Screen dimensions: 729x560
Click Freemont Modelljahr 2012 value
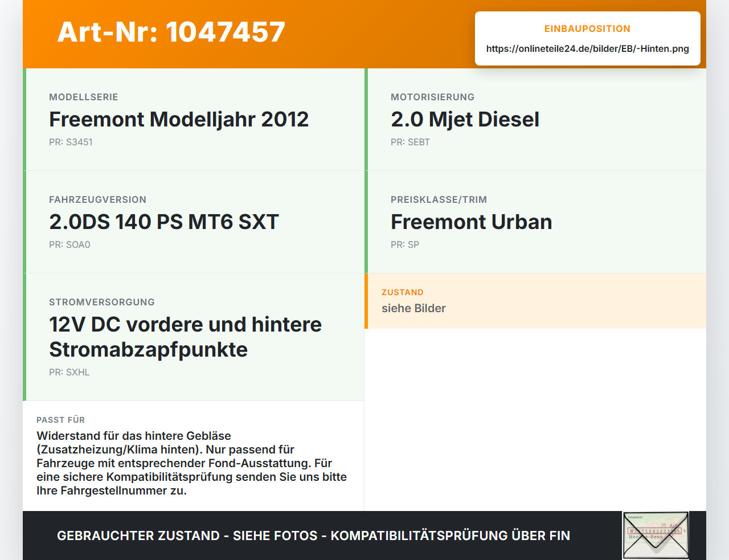point(179,119)
